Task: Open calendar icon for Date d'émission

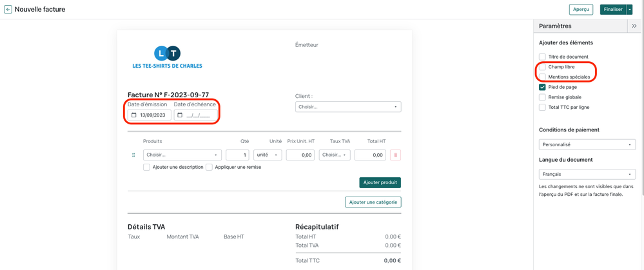Action: point(134,115)
